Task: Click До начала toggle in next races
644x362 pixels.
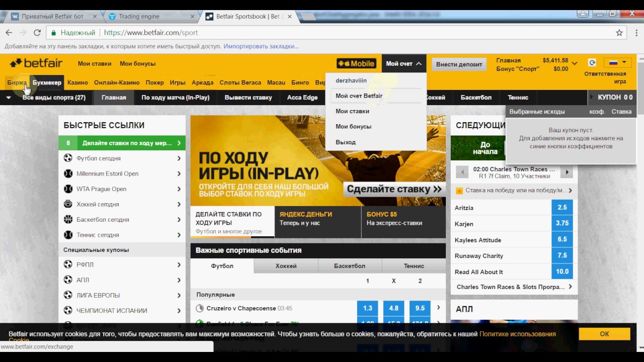Action: click(486, 148)
